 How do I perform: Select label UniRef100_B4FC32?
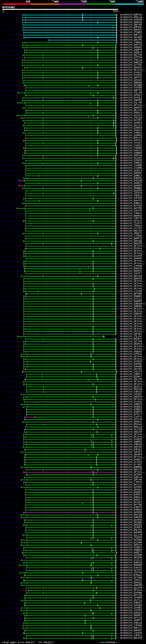coord(131,35)
